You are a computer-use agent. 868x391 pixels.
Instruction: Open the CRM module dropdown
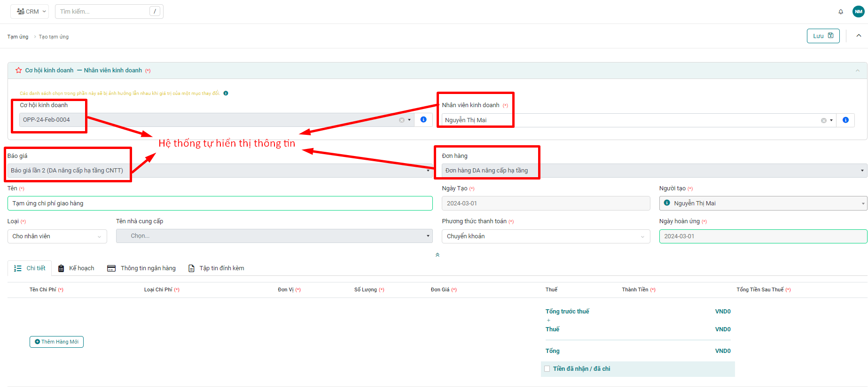click(x=31, y=11)
